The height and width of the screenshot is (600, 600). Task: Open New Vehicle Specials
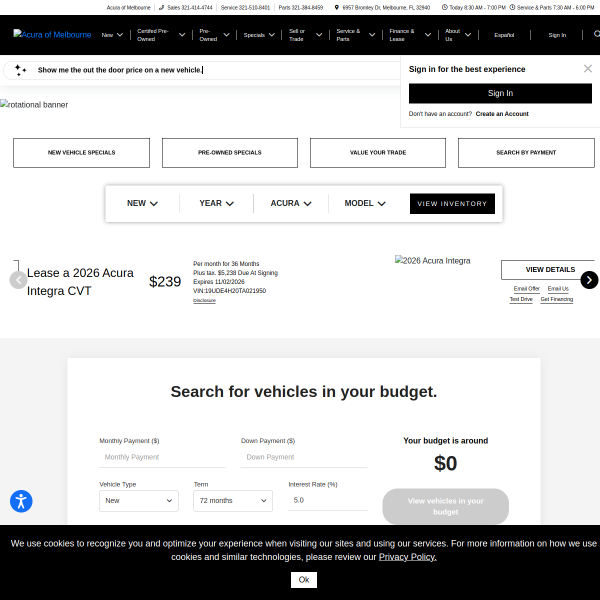point(82,153)
